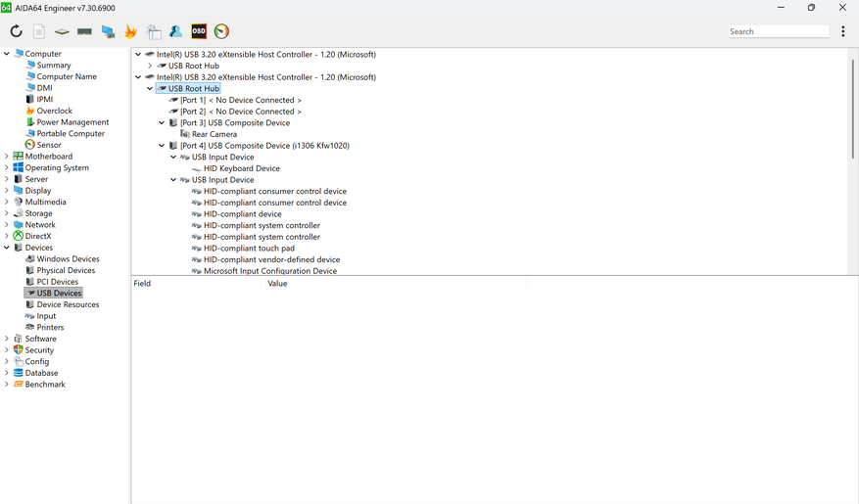The image size is (859, 504).
Task: Open the DMI page
Action: [44, 87]
